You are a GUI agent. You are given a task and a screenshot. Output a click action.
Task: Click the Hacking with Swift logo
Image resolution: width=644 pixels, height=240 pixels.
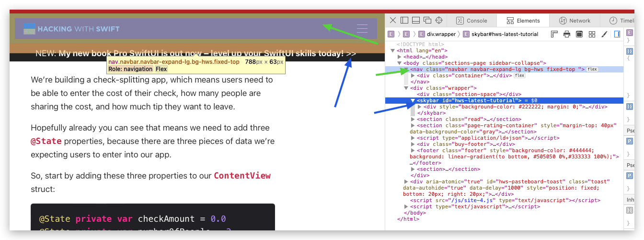pos(71,29)
